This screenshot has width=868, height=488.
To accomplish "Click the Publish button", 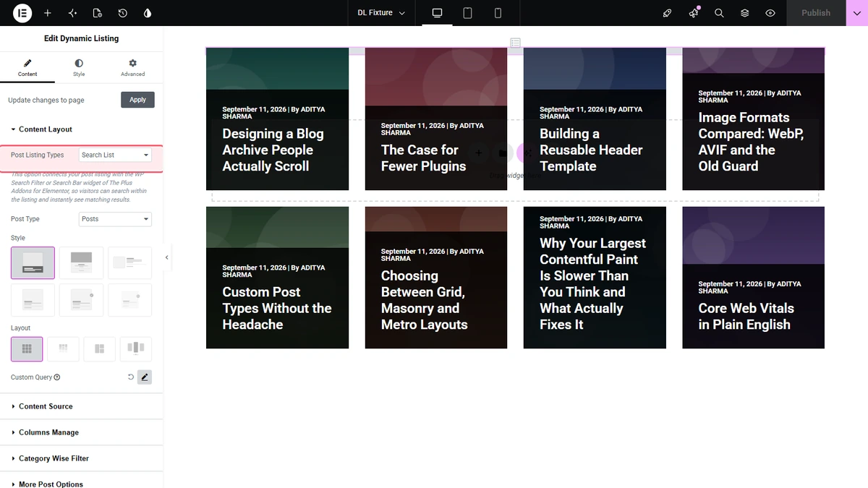I will click(x=816, y=13).
